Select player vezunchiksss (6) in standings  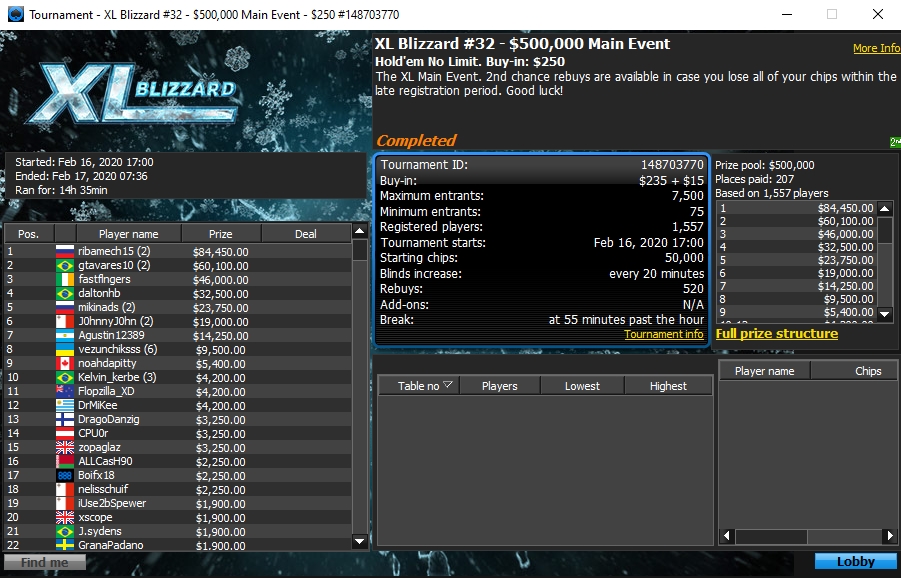click(178, 349)
